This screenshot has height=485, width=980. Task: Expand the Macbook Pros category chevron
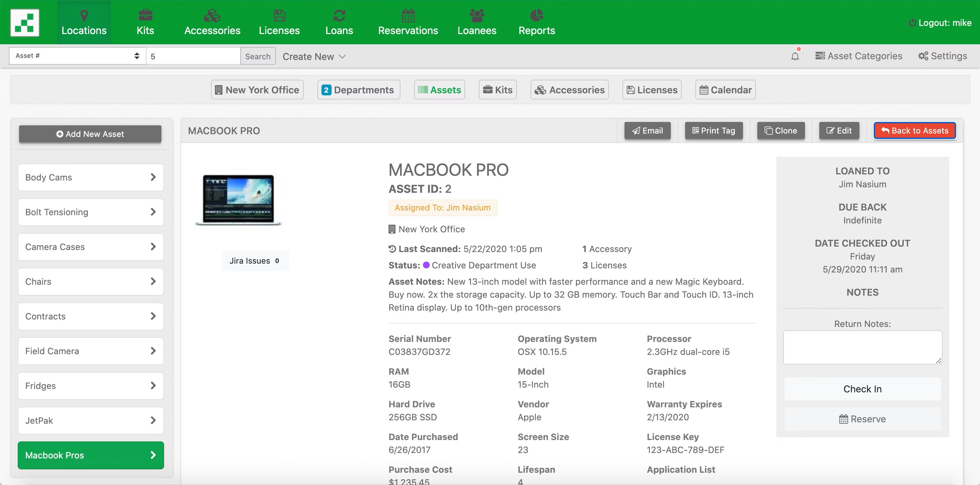[154, 455]
